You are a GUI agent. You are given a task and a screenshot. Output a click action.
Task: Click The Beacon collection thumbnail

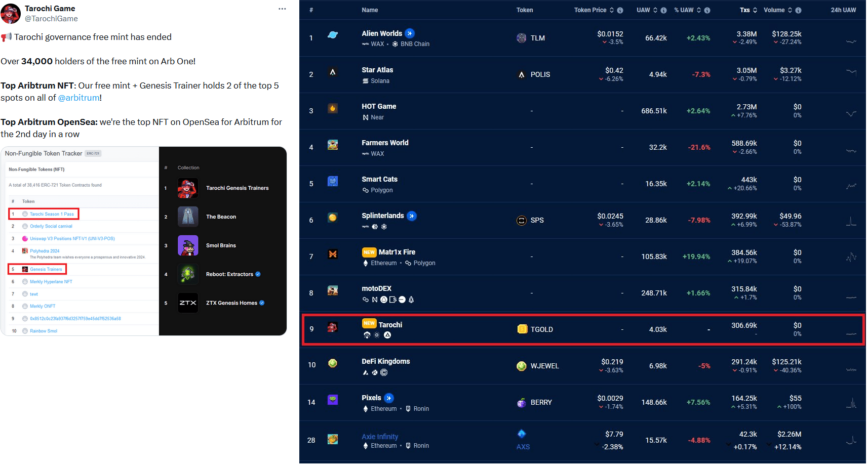pos(188,217)
